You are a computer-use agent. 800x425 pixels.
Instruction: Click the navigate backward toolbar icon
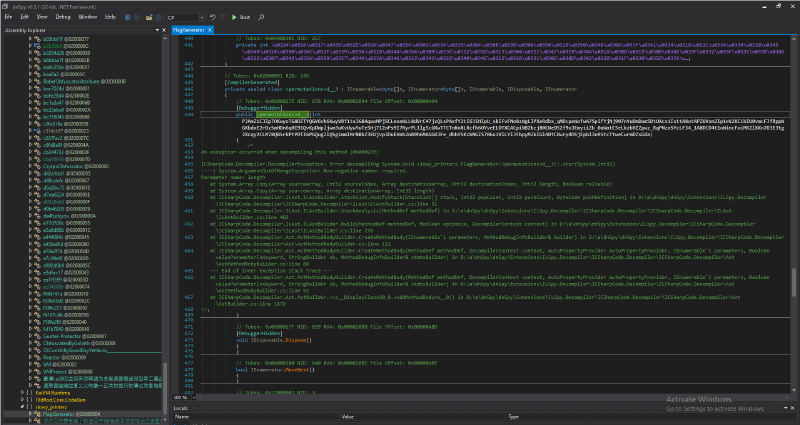point(128,17)
